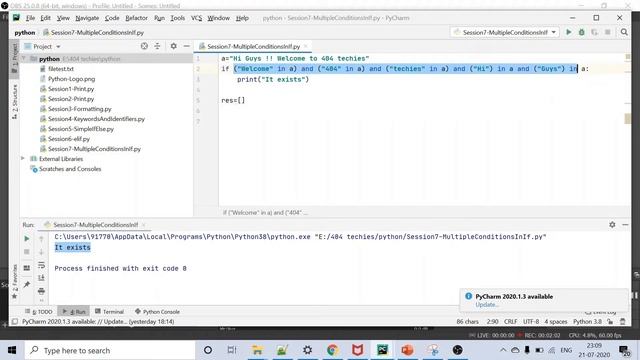640x360 pixels.
Task: Open the File menu
Action: (30, 18)
